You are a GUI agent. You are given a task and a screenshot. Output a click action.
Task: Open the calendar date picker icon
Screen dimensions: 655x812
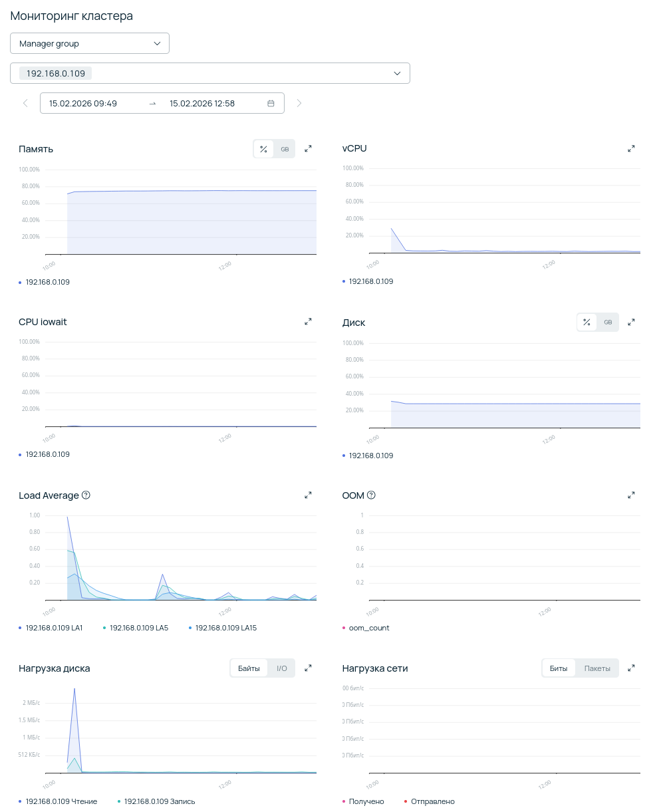tap(271, 103)
